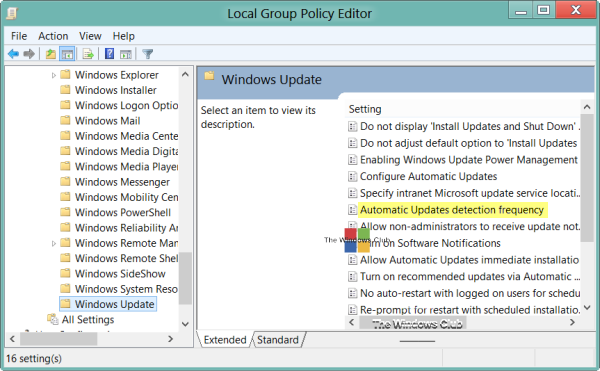Click the Back arrow toolbar icon

tap(13, 54)
